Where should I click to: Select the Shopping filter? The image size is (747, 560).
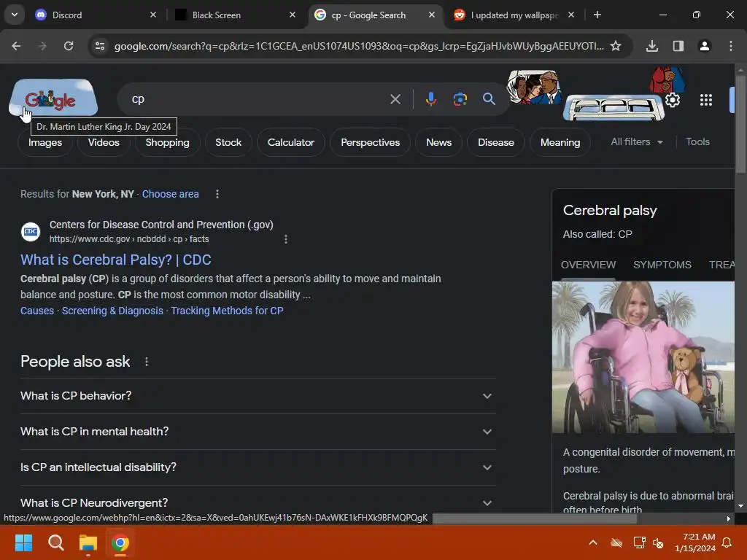(x=167, y=142)
